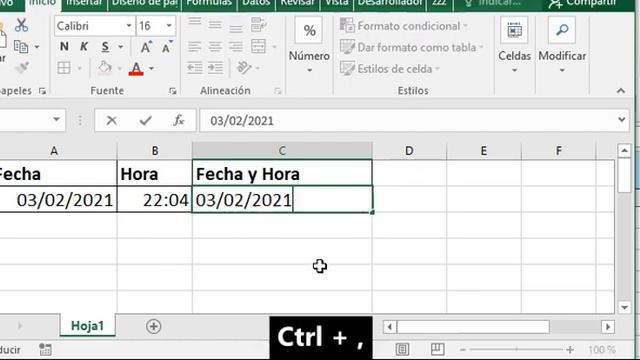This screenshot has width=640, height=360.
Task: Decrease indent icon
Action: 195,68
